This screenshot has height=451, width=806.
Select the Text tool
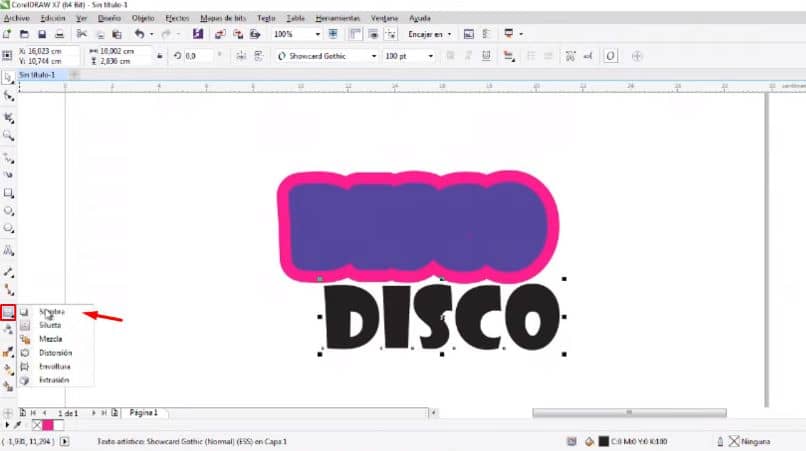click(8, 252)
